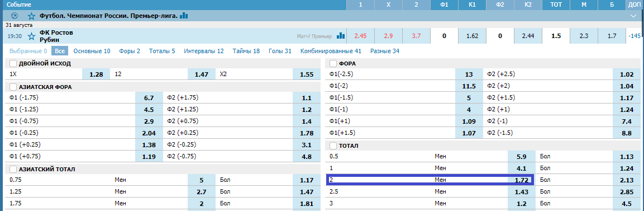Choose total 2 under at 1.72

pos(521,180)
